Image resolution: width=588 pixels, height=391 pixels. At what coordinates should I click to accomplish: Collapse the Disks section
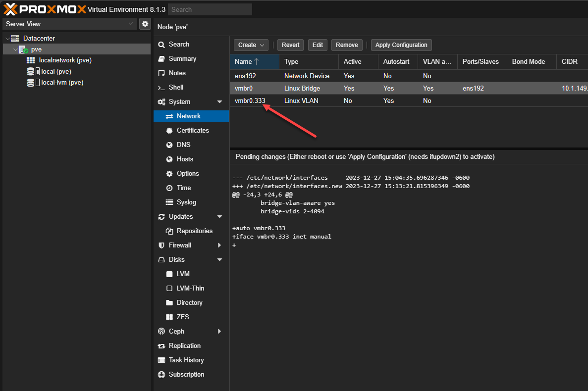(x=219, y=259)
